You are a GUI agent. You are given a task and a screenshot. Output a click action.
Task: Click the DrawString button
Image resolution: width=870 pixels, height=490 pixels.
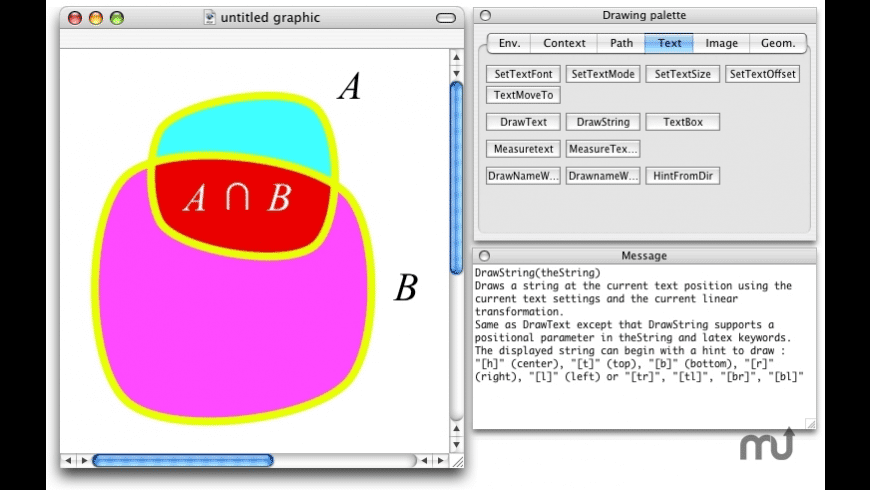(603, 122)
